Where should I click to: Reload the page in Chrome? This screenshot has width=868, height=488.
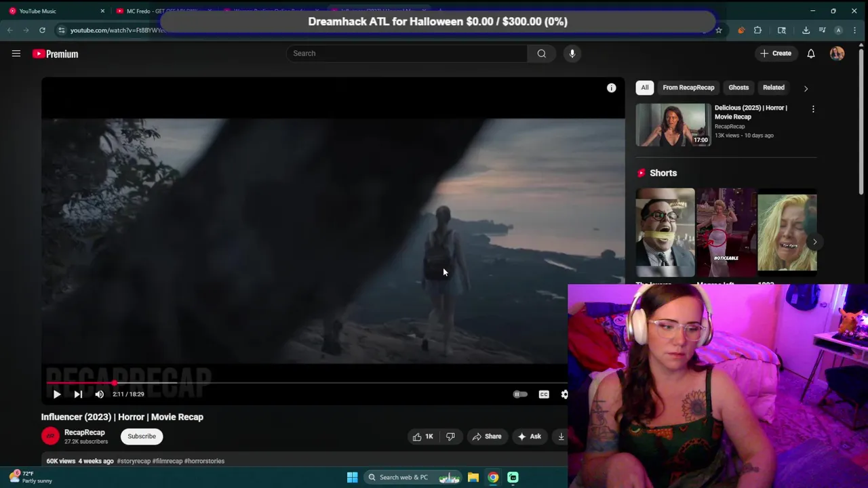point(42,30)
